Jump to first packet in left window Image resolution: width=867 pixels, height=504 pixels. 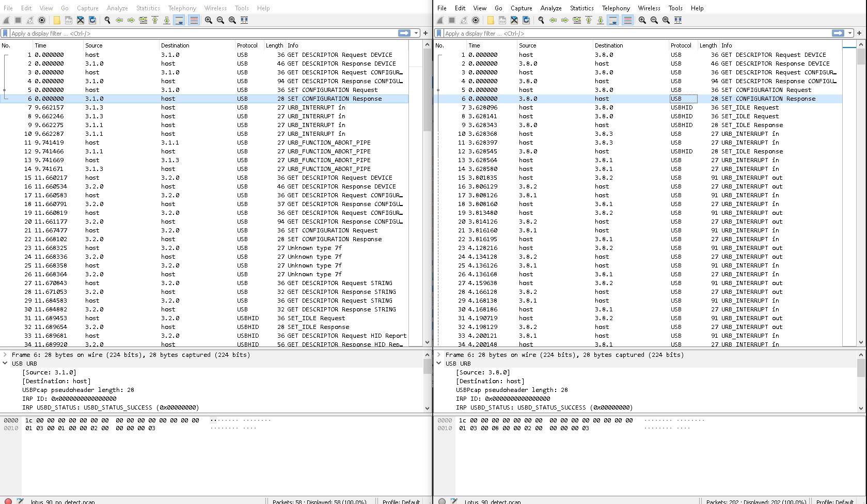click(x=155, y=20)
